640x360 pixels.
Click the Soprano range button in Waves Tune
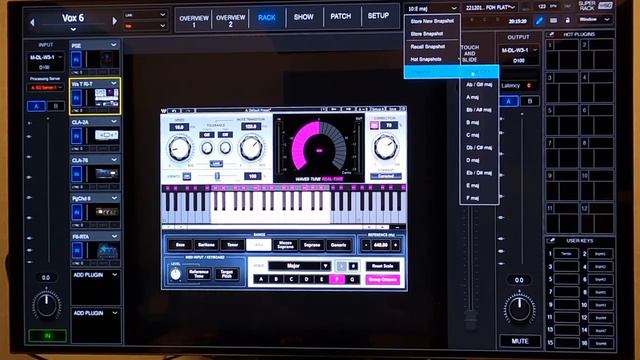coord(312,245)
